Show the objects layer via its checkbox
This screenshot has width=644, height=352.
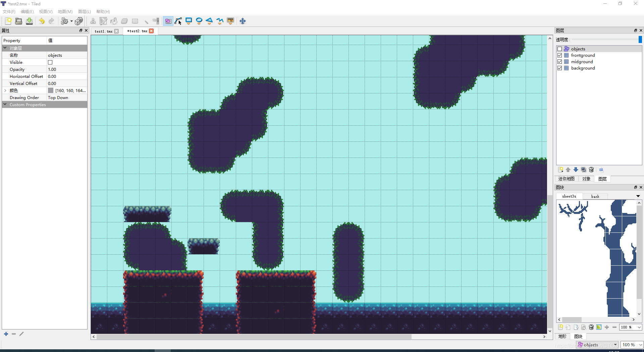click(x=560, y=49)
